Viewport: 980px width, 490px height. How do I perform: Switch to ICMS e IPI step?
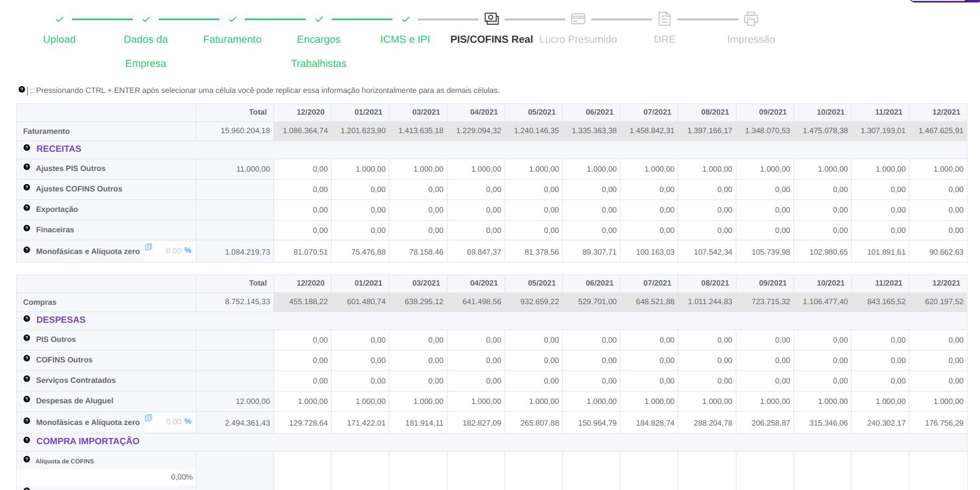tap(405, 39)
